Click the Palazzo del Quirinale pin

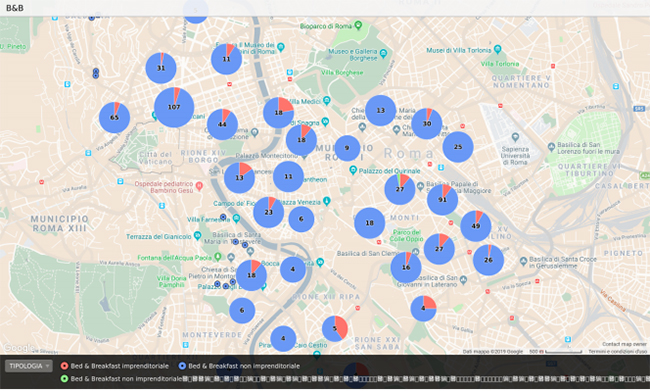pyautogui.click(x=353, y=170)
